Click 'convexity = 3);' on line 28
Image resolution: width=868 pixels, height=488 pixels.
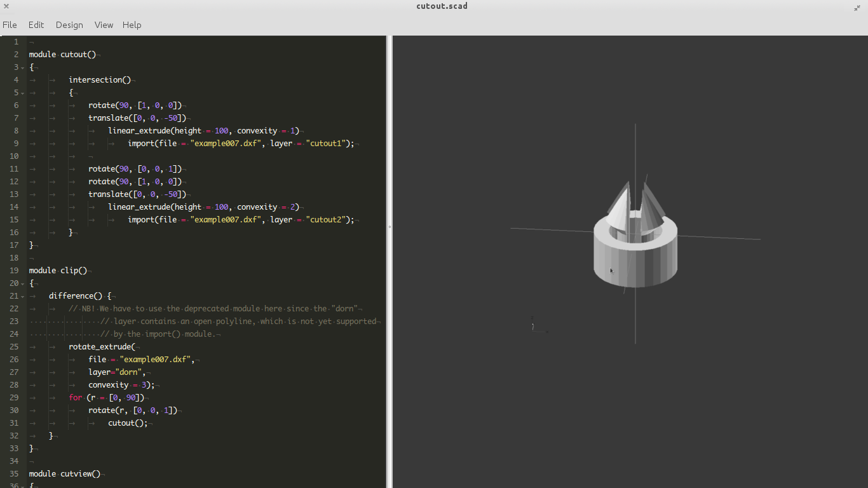coord(121,385)
